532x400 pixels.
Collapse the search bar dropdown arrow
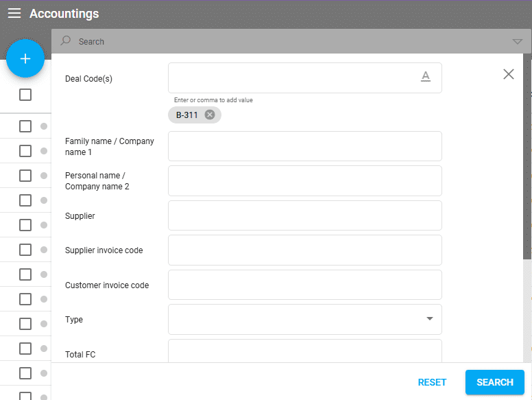coord(517,42)
